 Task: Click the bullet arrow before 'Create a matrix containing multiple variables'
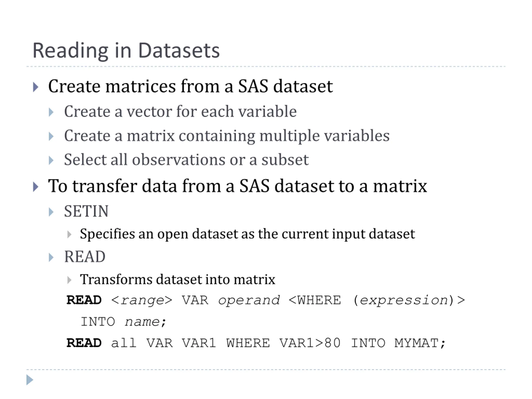(51, 136)
